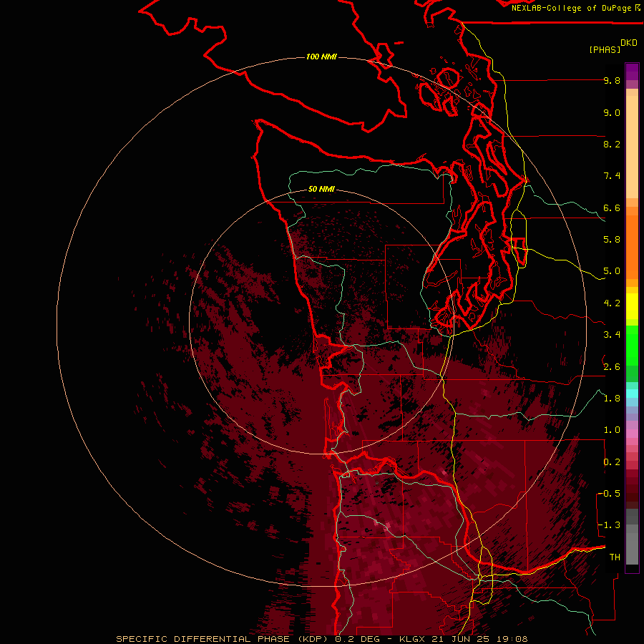The height and width of the screenshot is (644, 644).
Task: Click the 4.2 legend value
Action: (x=612, y=303)
